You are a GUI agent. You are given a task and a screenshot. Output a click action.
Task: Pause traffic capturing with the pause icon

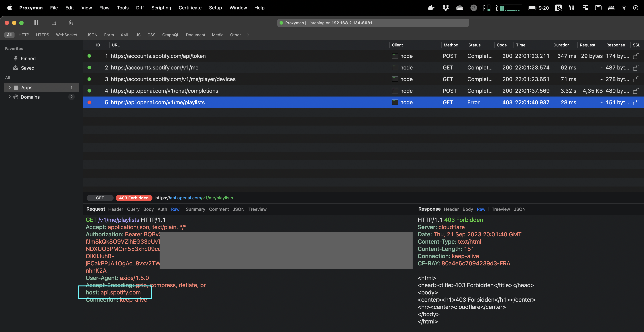(36, 23)
